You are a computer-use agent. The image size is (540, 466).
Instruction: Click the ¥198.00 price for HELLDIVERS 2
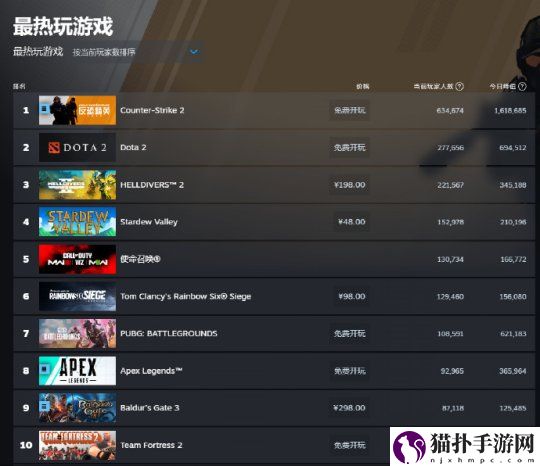350,185
